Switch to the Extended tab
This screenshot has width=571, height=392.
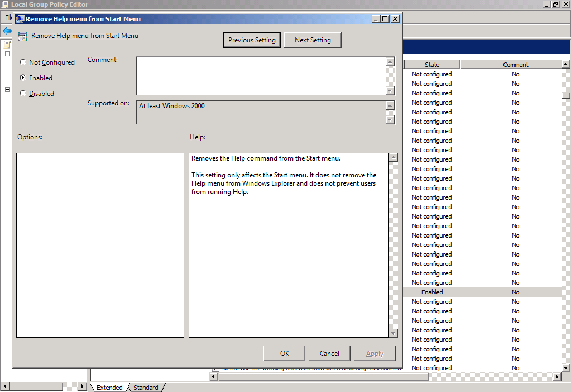pos(109,388)
